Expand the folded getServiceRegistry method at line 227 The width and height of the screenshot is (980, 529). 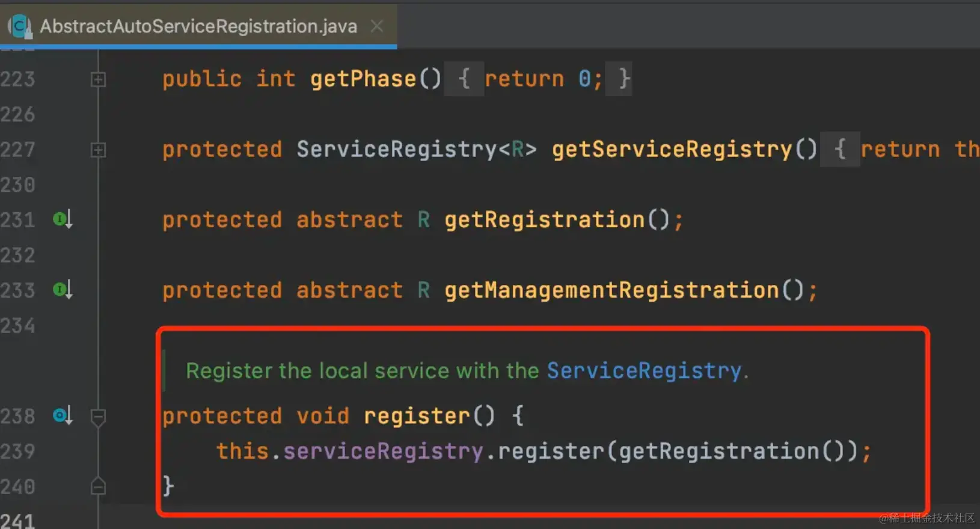click(x=99, y=150)
